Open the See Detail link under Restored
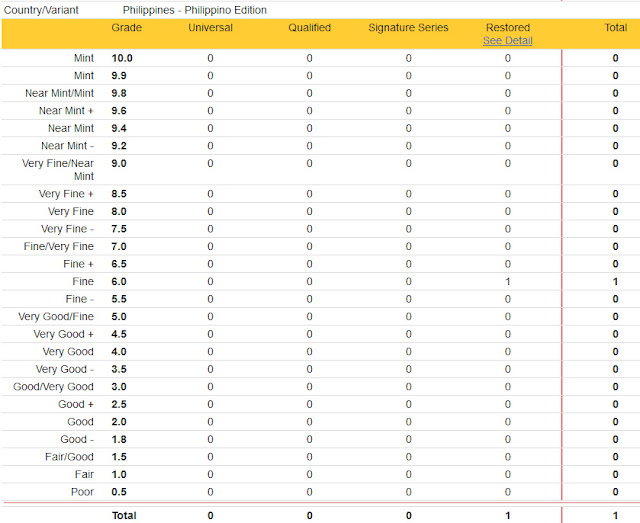This screenshot has height=523, width=640. tap(507, 40)
